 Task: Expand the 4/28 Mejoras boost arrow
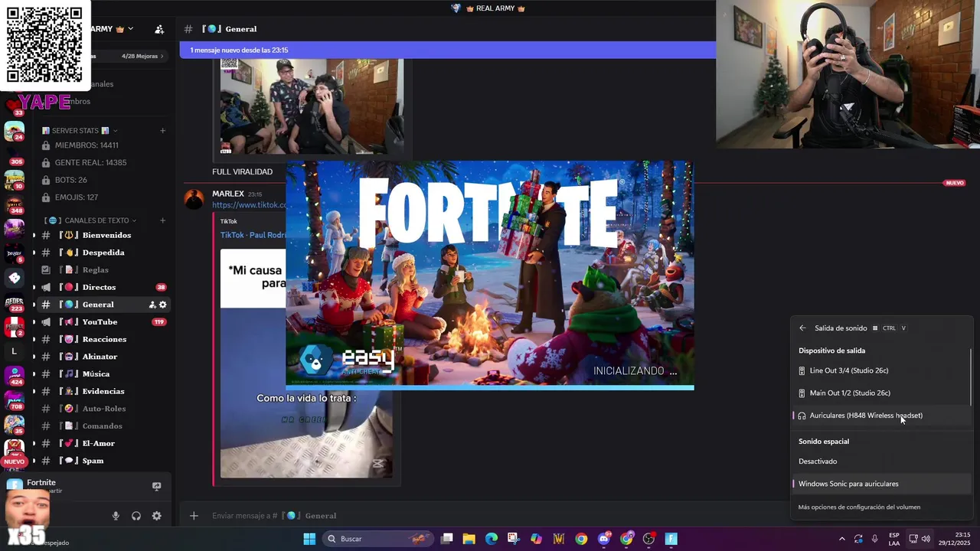[x=162, y=56]
